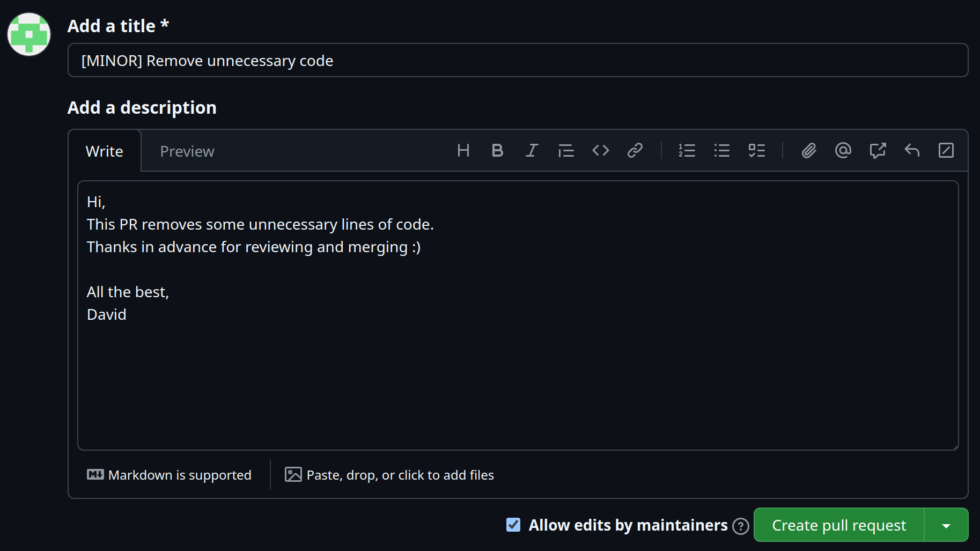Insert a quote block
The width and height of the screenshot is (980, 551).
(x=566, y=151)
